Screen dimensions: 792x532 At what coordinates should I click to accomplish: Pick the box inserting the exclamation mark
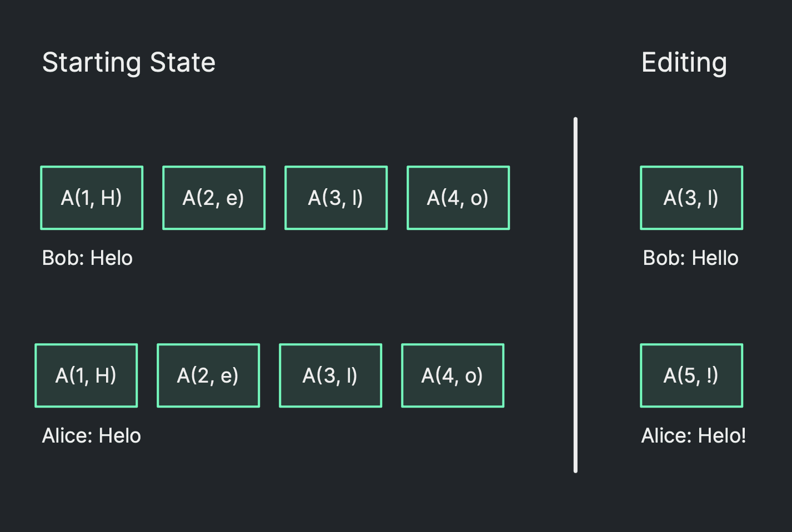[x=691, y=375]
